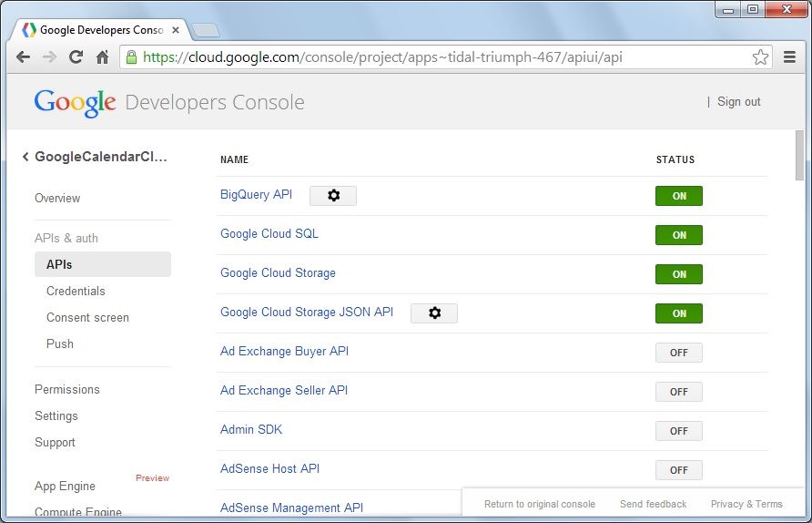Collapse back from GoogleCalendarCl project chevron
The height and width of the screenshot is (523, 812).
click(x=25, y=157)
